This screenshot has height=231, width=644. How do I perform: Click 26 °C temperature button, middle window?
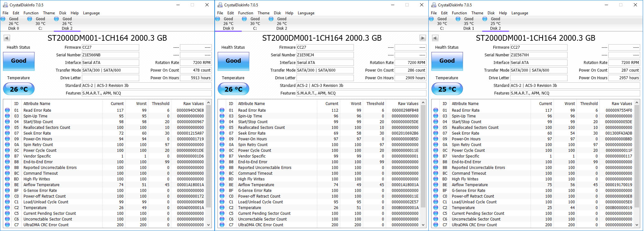[x=233, y=89]
